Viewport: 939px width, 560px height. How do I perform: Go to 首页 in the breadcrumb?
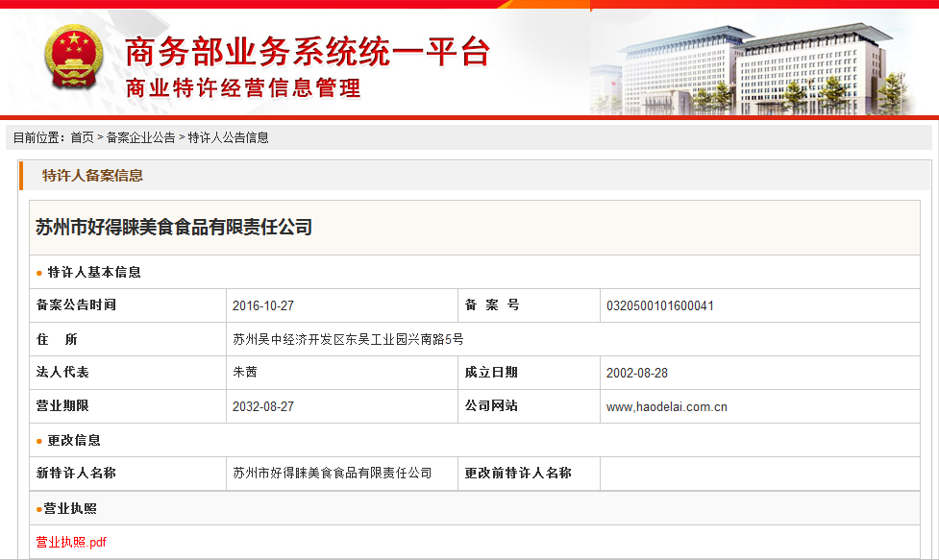pos(82,137)
